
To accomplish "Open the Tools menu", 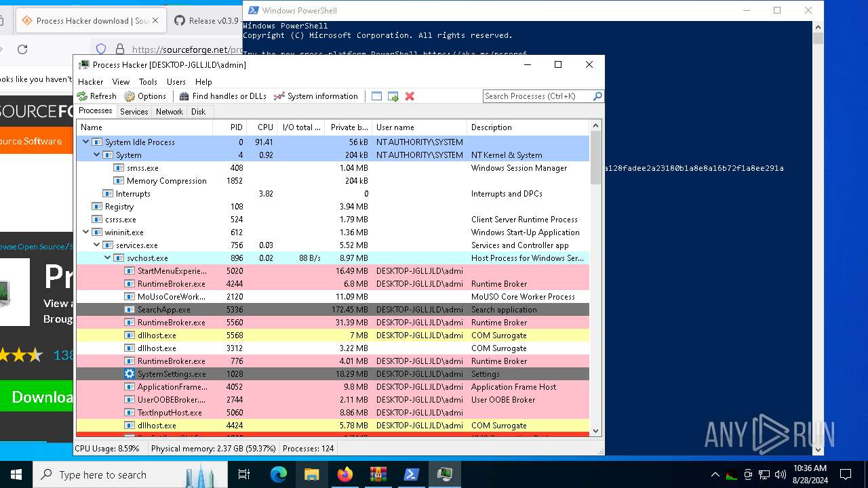I will (x=148, y=81).
